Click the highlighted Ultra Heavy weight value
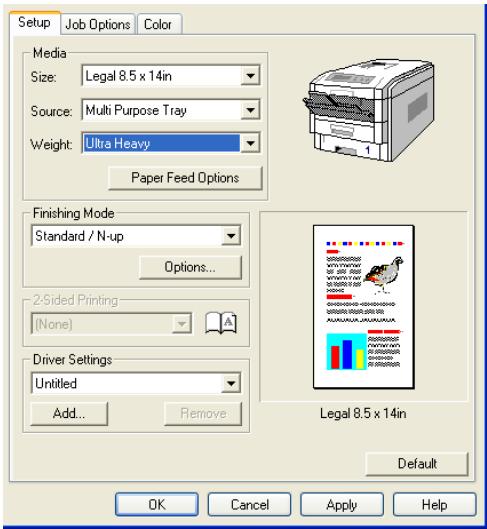The width and height of the screenshot is (487, 529). tap(162, 143)
